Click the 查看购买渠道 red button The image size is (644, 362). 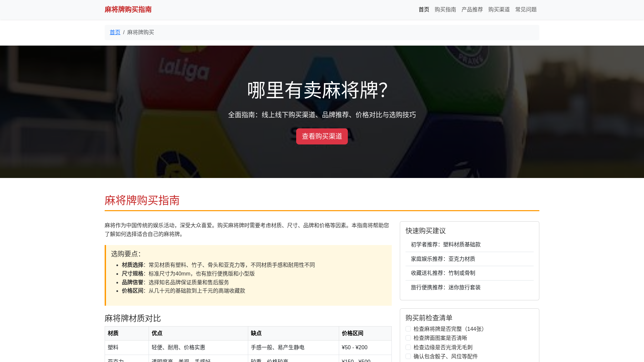click(x=322, y=136)
